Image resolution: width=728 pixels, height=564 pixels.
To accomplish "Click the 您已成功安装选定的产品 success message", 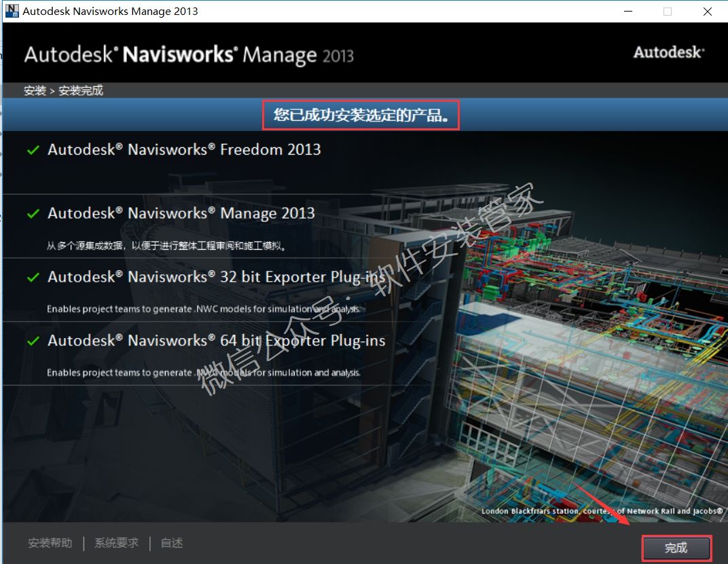I will click(x=361, y=115).
